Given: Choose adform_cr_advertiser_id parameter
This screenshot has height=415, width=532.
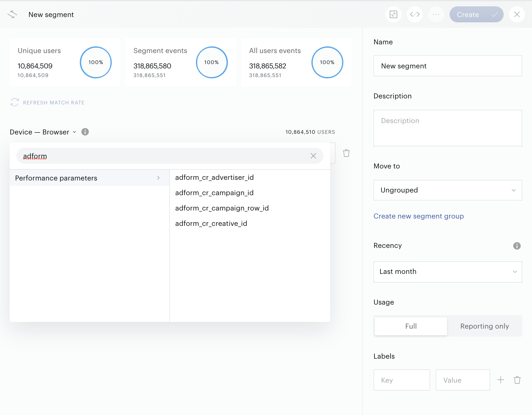Looking at the screenshot, I should pos(215,177).
